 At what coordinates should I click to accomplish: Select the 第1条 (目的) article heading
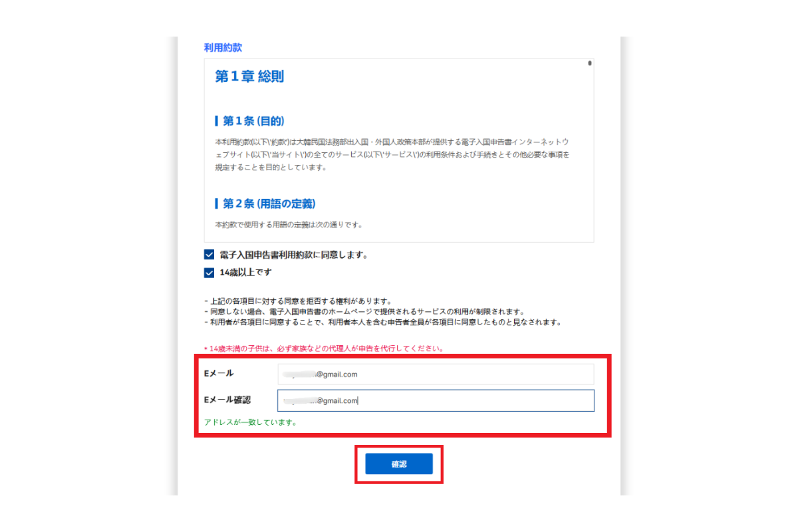coord(250,121)
